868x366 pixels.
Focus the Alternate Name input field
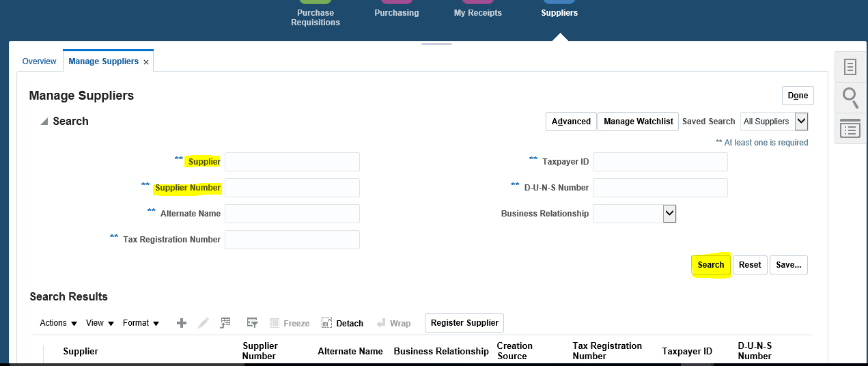click(292, 214)
